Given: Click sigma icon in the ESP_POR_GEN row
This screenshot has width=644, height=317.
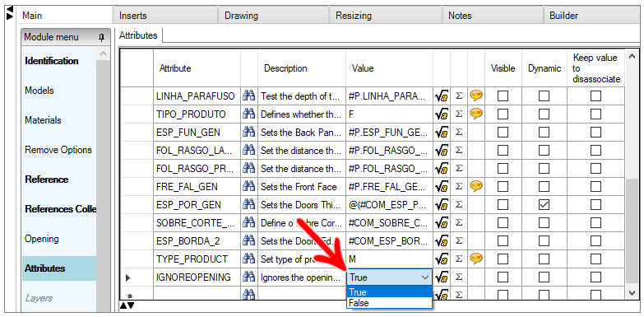Looking at the screenshot, I should pos(459,205).
